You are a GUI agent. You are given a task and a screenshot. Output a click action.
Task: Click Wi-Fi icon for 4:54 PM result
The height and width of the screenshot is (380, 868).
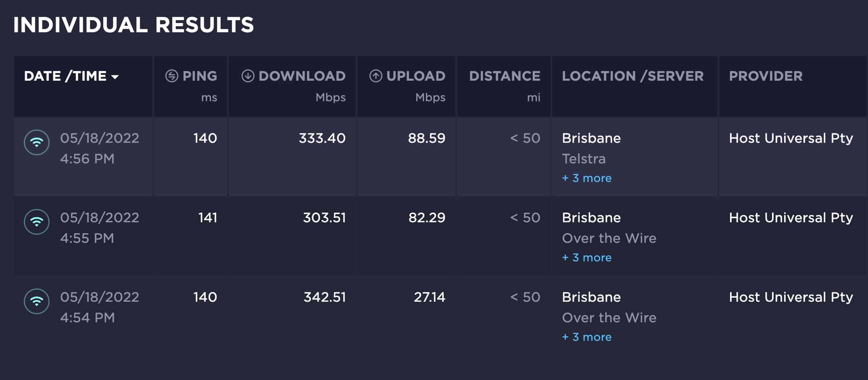tap(37, 301)
